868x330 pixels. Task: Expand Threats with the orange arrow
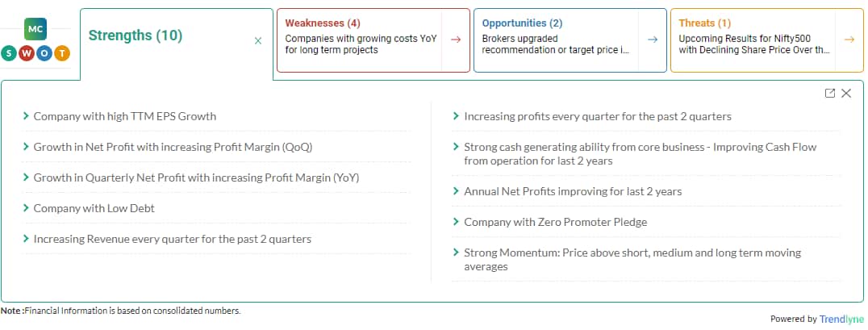coord(849,40)
